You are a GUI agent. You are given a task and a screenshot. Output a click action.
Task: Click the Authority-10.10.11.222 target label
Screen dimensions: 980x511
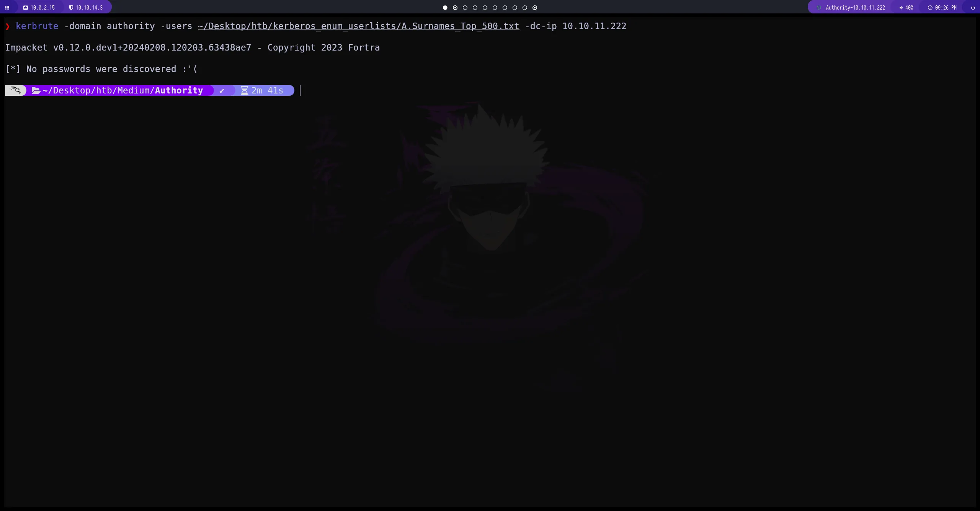click(x=855, y=8)
